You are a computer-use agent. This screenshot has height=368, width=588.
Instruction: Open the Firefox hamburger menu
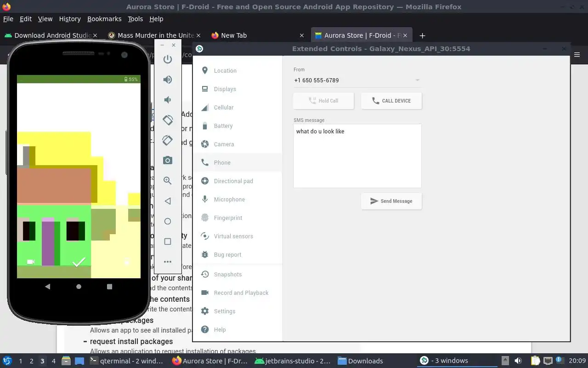tap(577, 55)
